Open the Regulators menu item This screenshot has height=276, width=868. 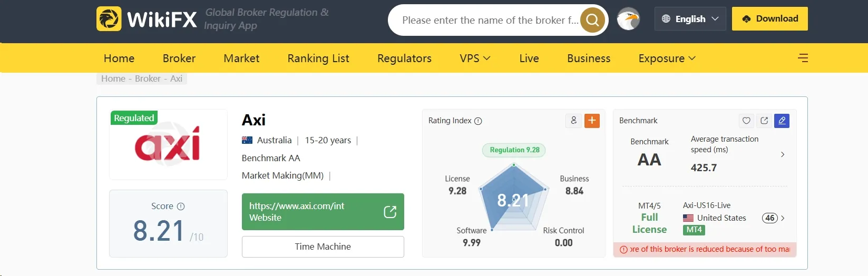(x=404, y=58)
